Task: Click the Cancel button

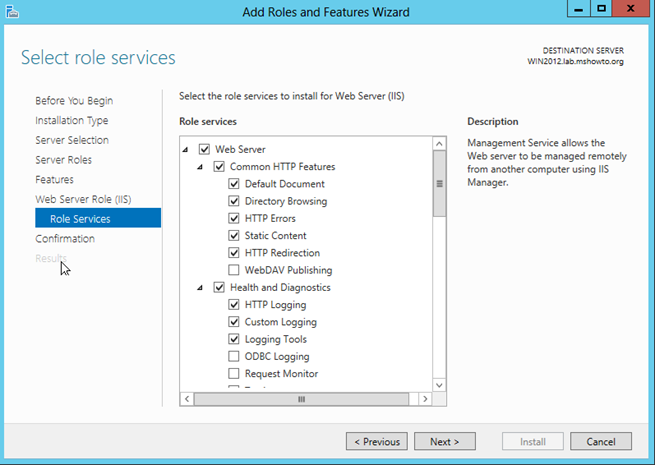Action: click(x=601, y=441)
